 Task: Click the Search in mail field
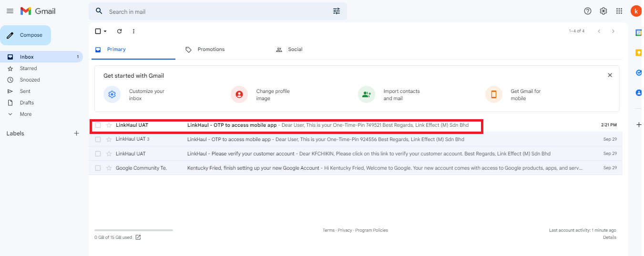coord(215,11)
